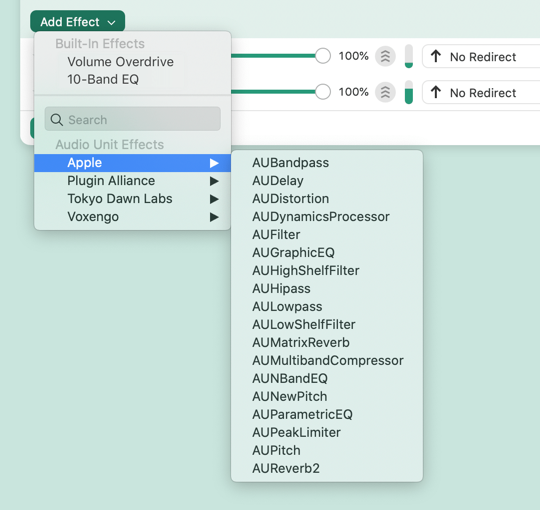Viewport: 540px width, 510px height.
Task: Click the first row's boost chevrons icon
Action: coord(385,56)
